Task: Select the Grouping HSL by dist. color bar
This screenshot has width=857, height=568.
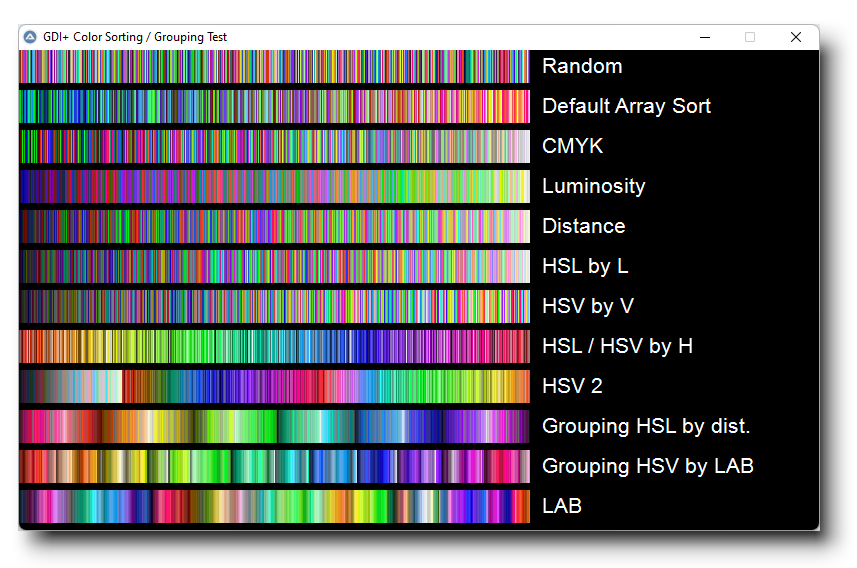Action: click(x=274, y=426)
